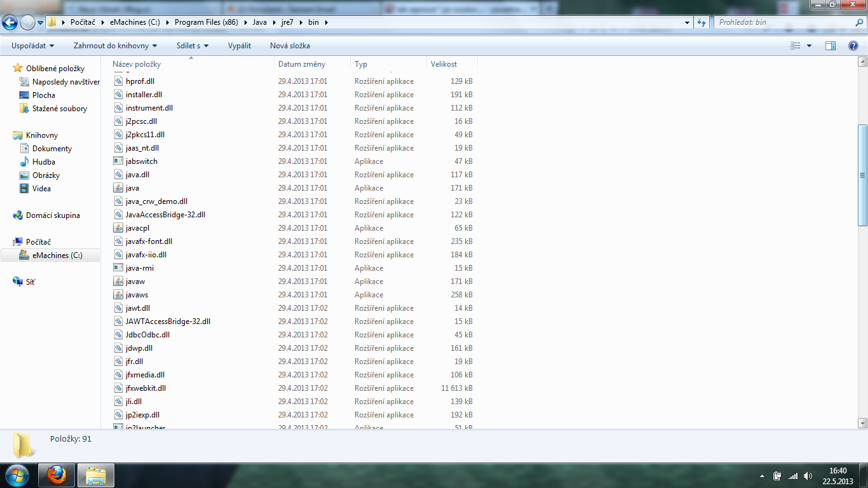Select the jabswitch application icon

click(118, 161)
